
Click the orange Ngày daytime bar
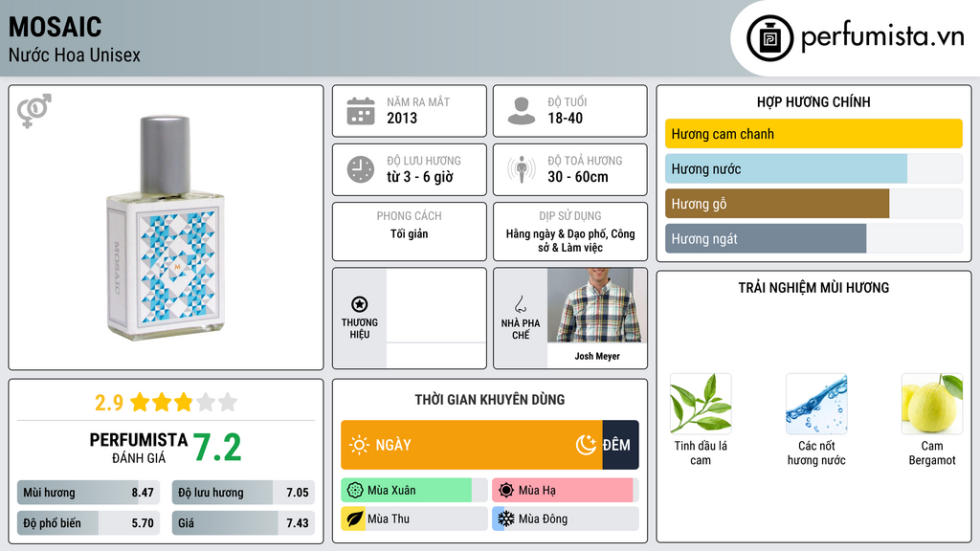[x=472, y=445]
